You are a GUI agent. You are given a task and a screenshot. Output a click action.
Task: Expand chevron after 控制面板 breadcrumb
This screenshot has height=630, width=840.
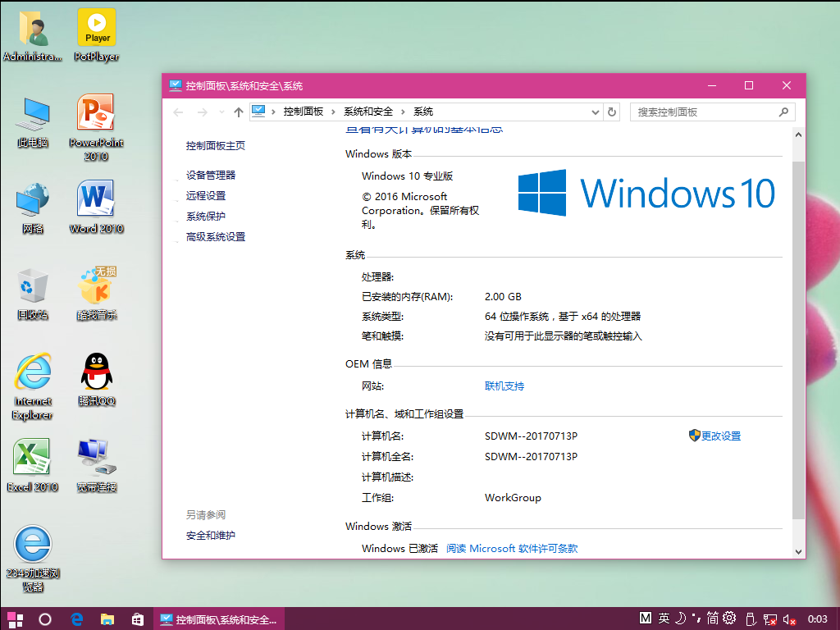[x=333, y=112]
